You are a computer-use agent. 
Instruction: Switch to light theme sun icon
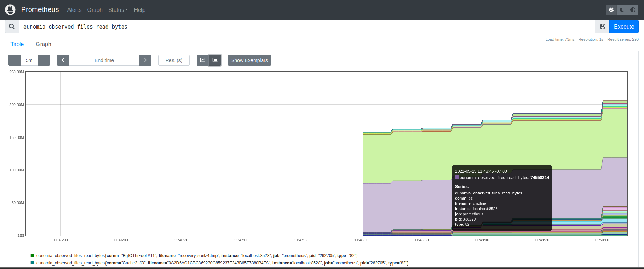point(611,10)
